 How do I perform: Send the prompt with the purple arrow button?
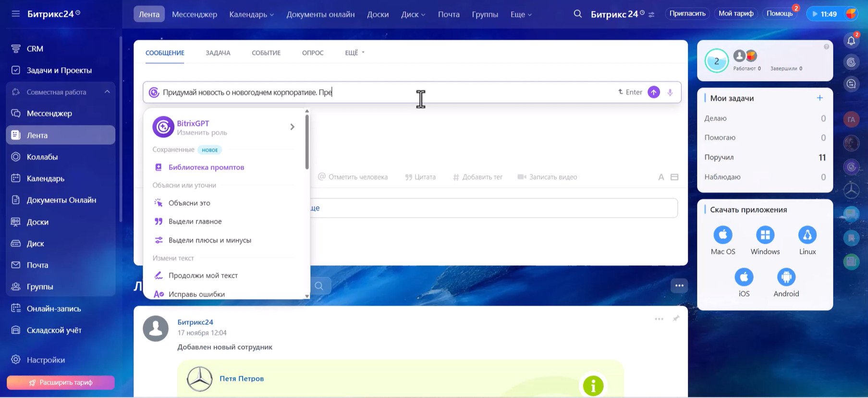tap(654, 92)
